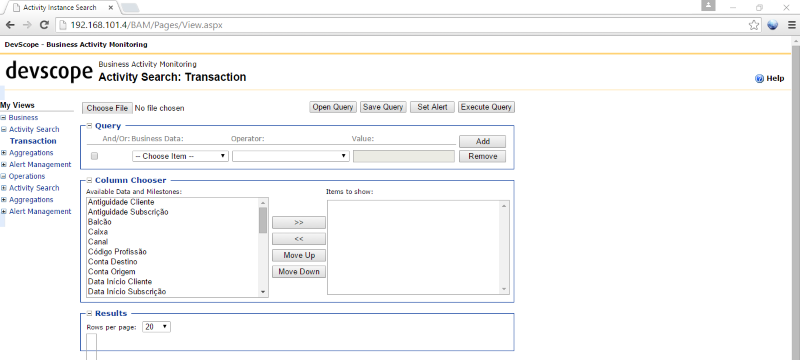Click the Set Alert button

point(432,107)
